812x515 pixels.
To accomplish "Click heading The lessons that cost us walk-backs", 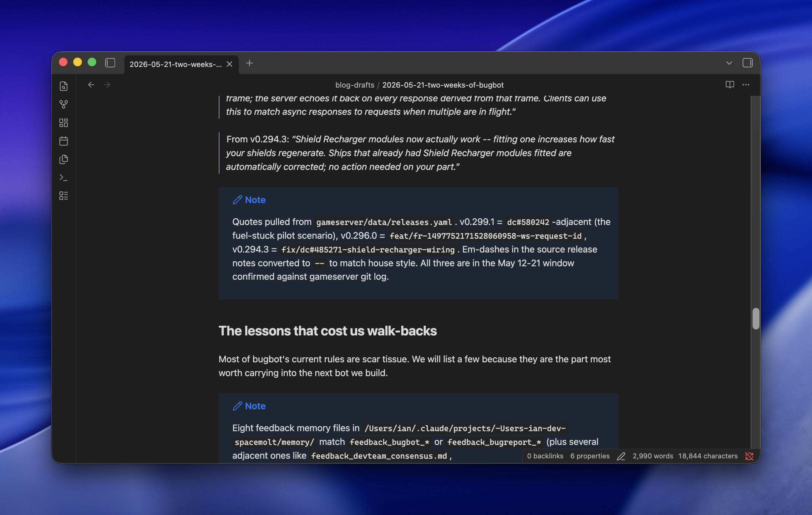I will [327, 331].
